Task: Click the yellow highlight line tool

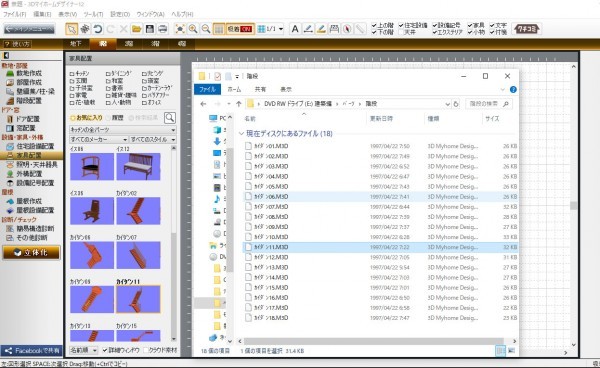Action: 321,29
